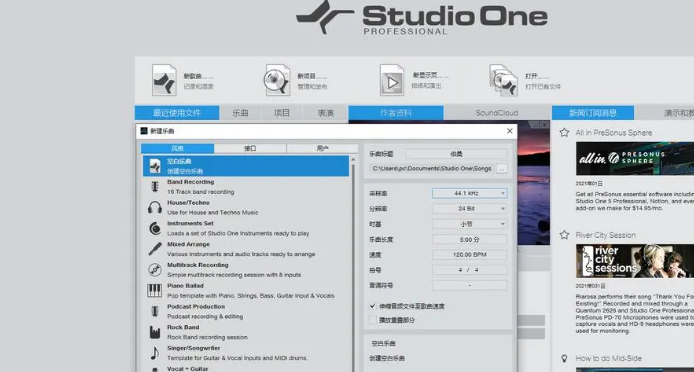Click the Songs folder path field
Viewport: 694px width, 372px height.
pyautogui.click(x=432, y=168)
